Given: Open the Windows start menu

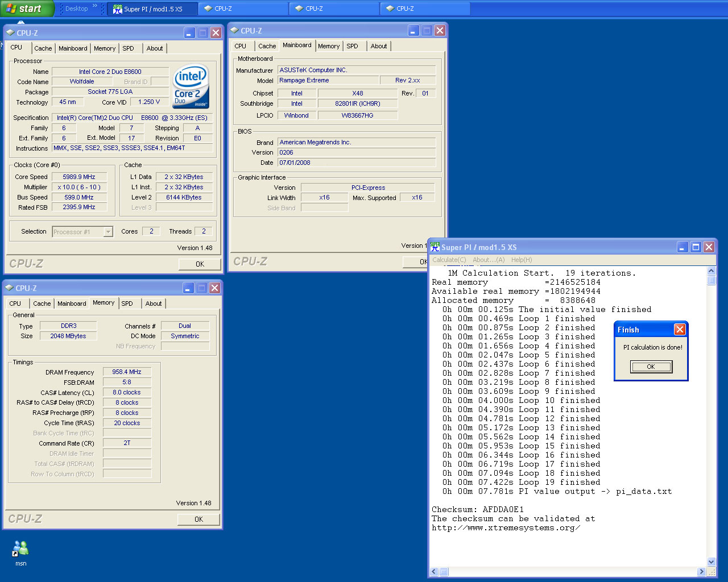Looking at the screenshot, I should pyautogui.click(x=26, y=9).
